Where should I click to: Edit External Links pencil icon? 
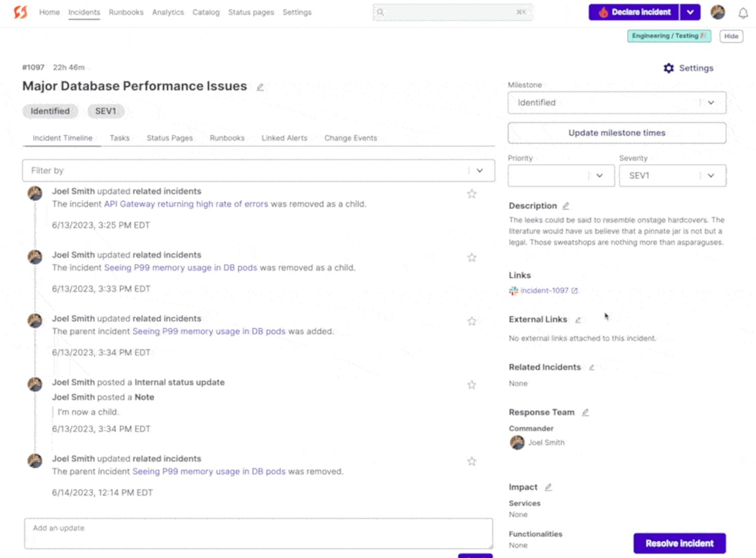578,320
